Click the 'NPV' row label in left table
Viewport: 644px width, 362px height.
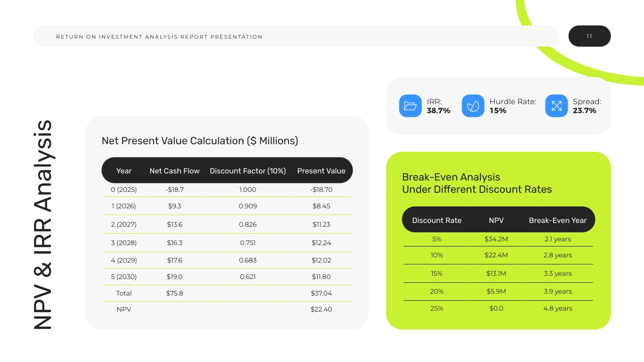click(x=124, y=310)
